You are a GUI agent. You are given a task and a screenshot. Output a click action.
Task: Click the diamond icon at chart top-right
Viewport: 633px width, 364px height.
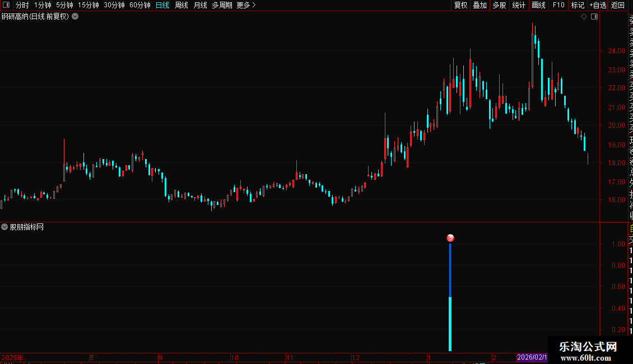click(584, 17)
